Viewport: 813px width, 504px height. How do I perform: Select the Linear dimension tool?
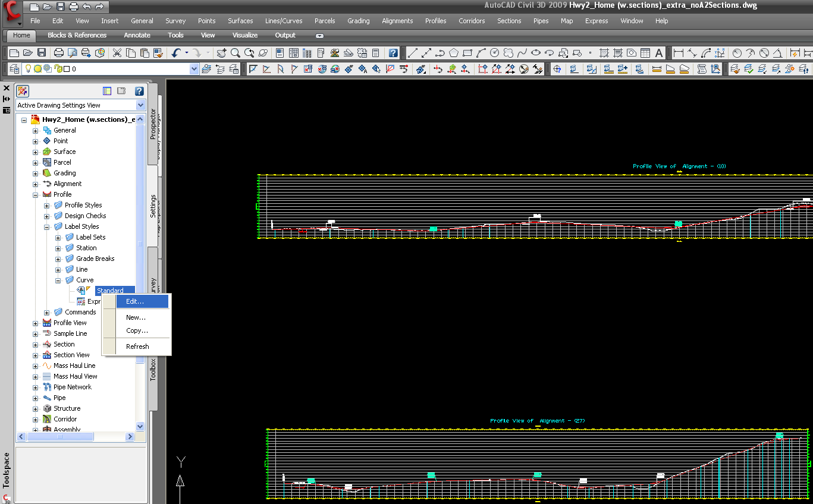click(x=678, y=53)
